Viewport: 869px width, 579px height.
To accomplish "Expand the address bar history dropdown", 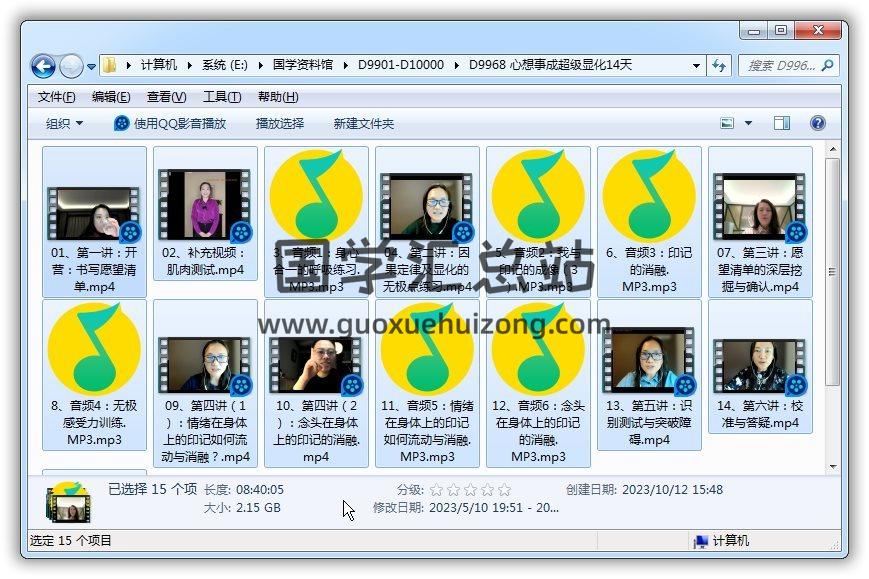I will [x=696, y=66].
